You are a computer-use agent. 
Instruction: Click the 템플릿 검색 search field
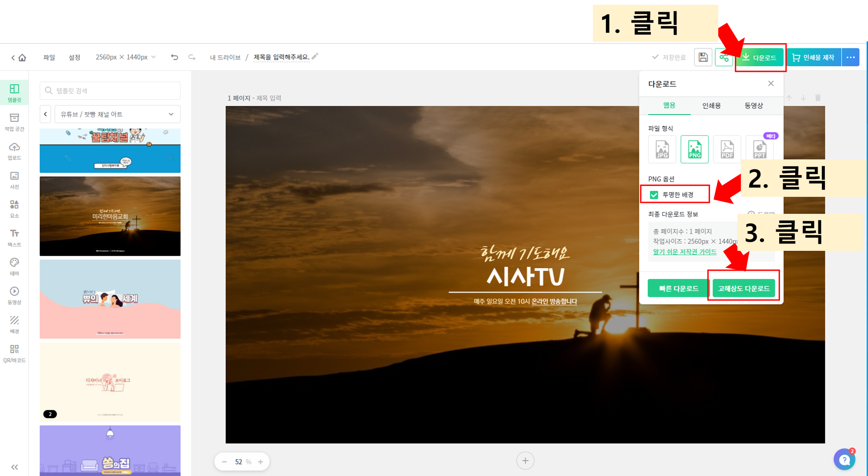[110, 91]
